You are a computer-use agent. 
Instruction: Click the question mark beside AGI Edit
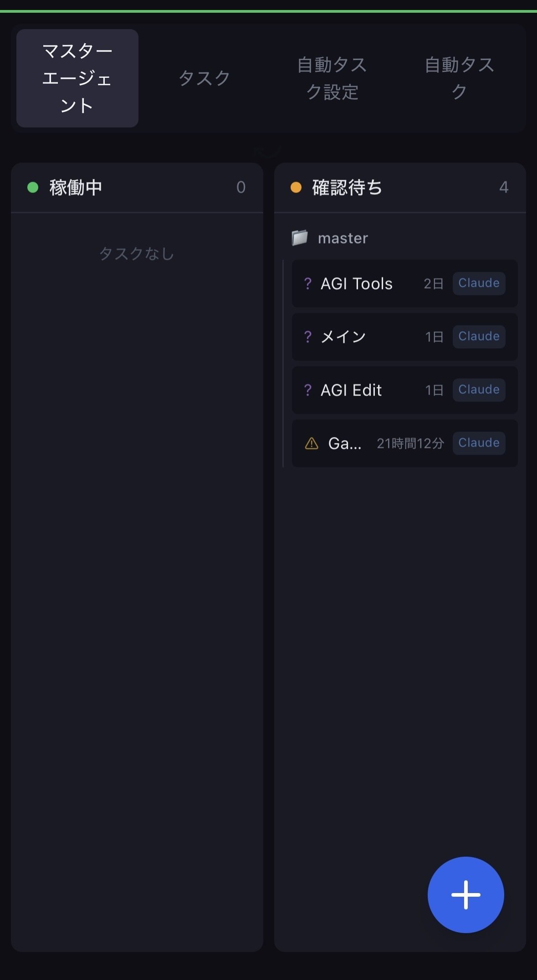[307, 390]
